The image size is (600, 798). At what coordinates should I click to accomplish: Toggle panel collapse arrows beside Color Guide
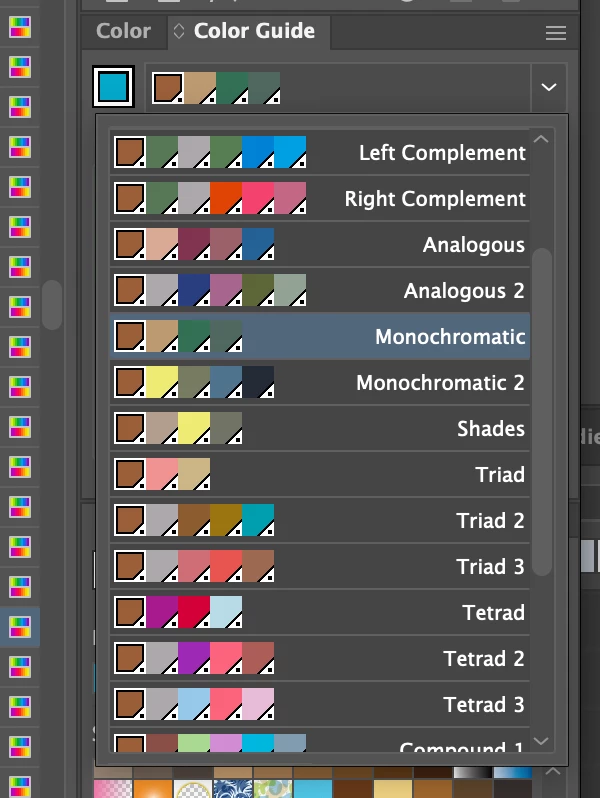[179, 31]
